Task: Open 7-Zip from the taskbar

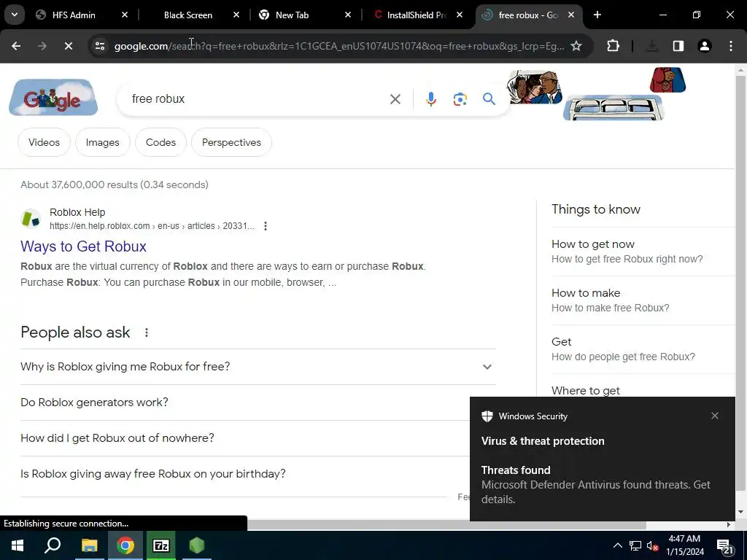Action: 161,545
